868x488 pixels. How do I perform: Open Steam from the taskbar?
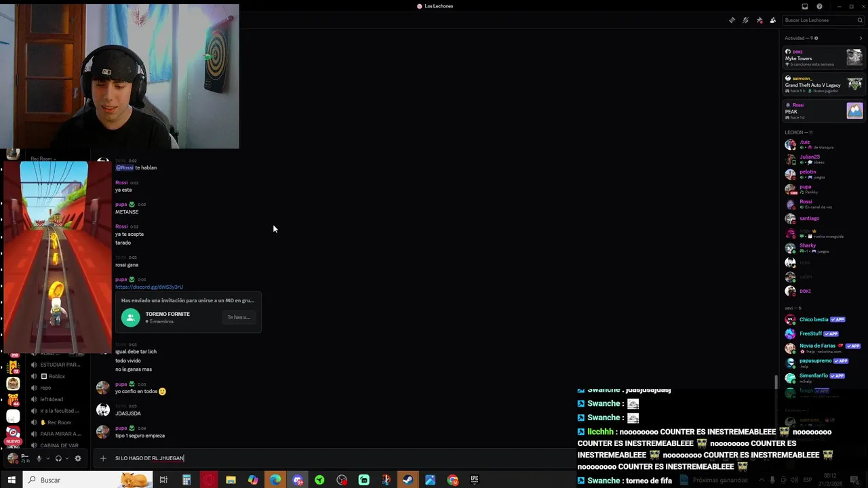coord(408,480)
